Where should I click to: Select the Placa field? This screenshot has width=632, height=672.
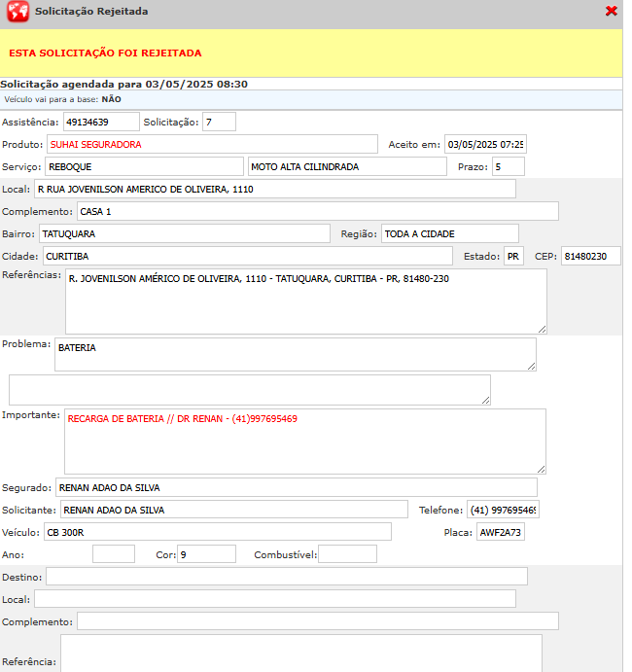click(500, 532)
